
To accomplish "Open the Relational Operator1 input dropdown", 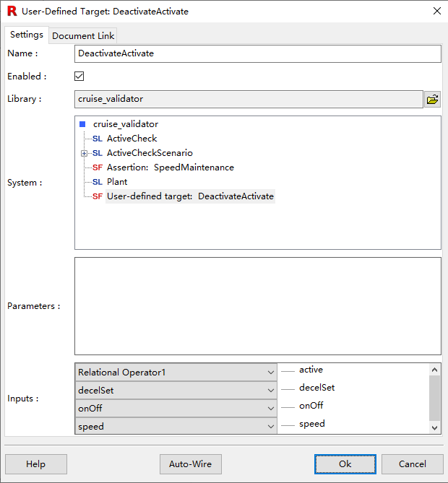I will [271, 373].
